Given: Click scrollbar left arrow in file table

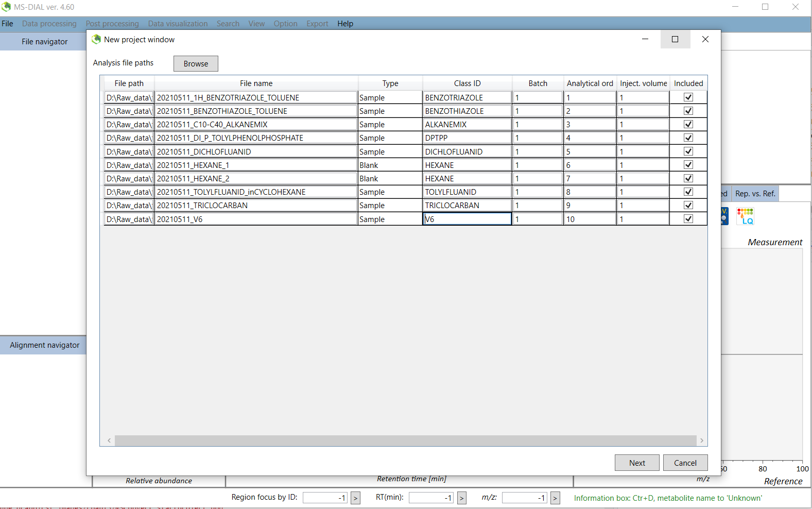Looking at the screenshot, I should 109,440.
